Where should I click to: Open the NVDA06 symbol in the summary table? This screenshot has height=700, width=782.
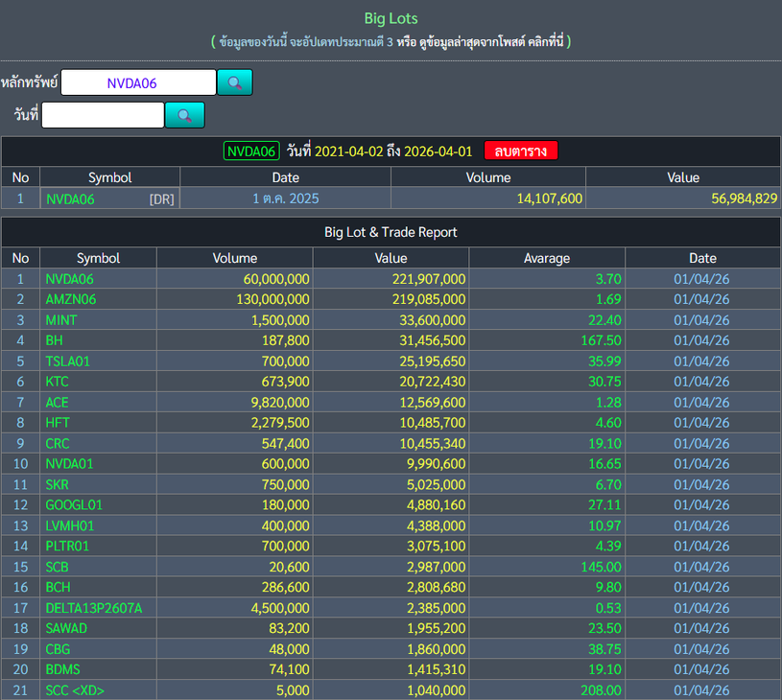tap(70, 198)
